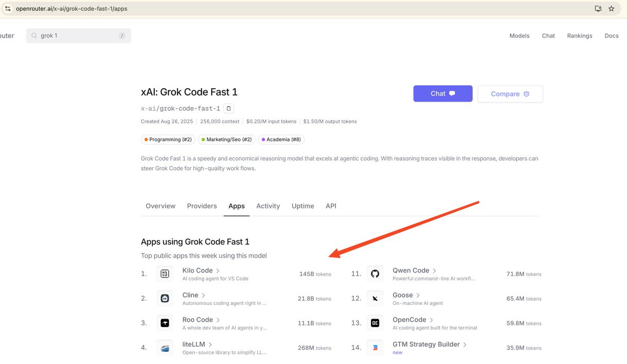This screenshot has width=627, height=364.
Task: Open the Qwen Code app link
Action: coord(411,271)
